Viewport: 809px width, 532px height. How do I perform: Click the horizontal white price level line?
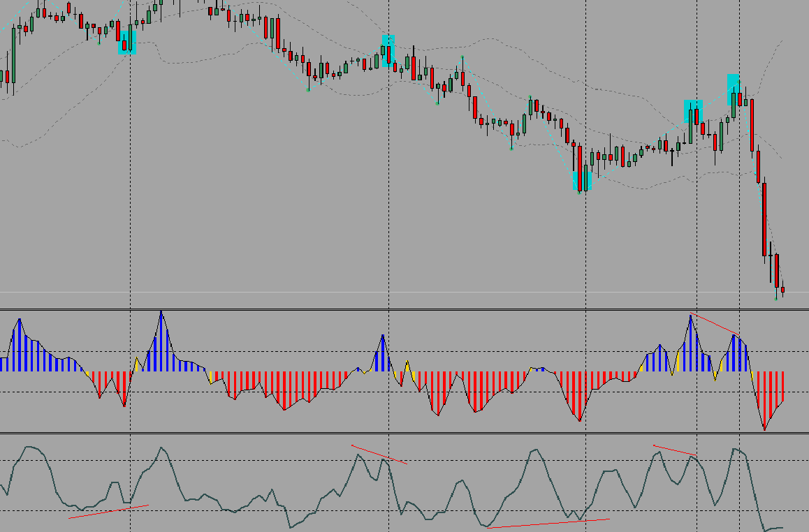tap(404, 293)
